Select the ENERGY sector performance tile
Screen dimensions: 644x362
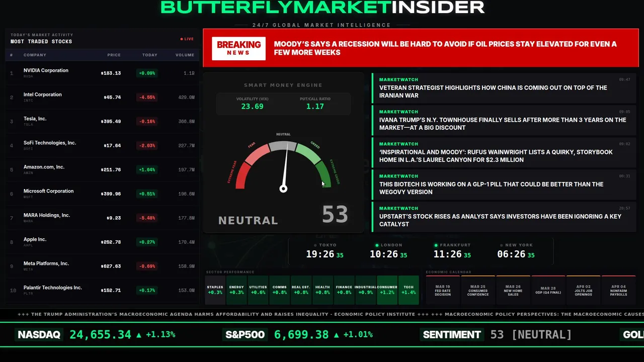(236, 290)
